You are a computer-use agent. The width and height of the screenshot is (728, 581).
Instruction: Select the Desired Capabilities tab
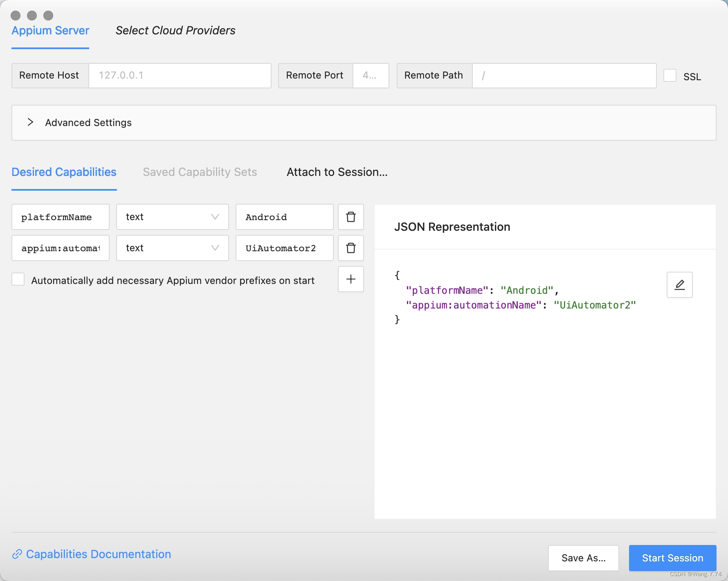click(x=64, y=172)
